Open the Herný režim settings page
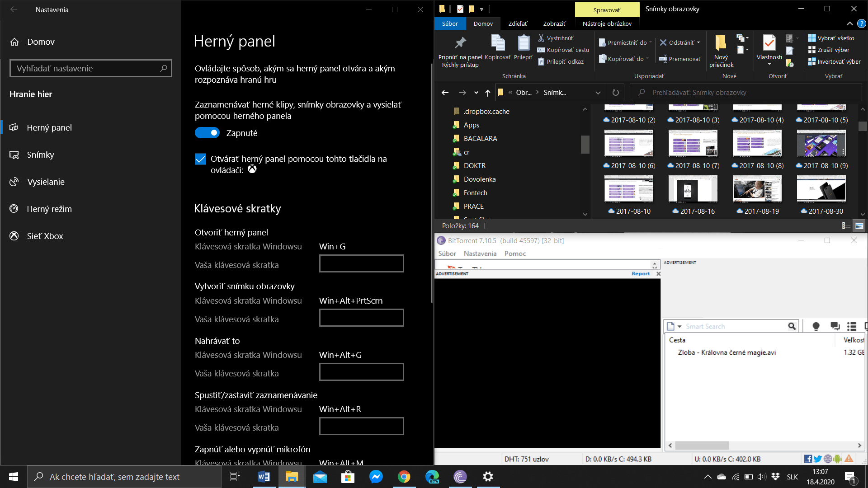This screenshot has width=868, height=488. 90,209
